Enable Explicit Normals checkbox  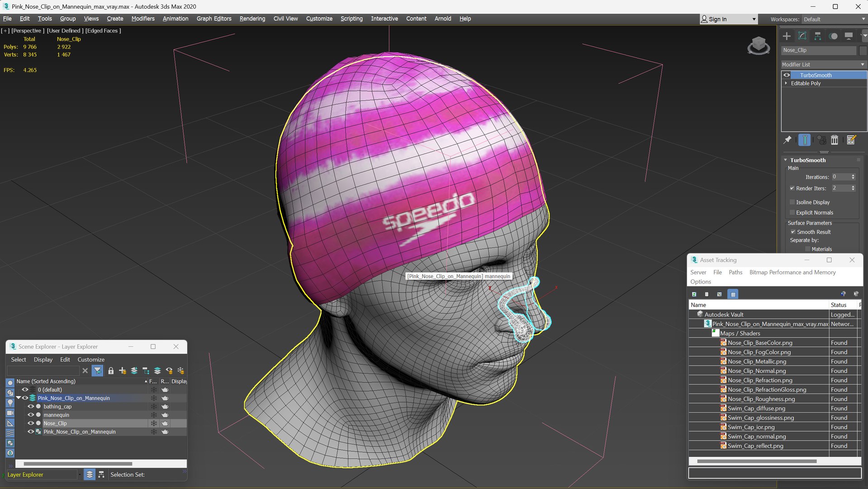tap(792, 213)
